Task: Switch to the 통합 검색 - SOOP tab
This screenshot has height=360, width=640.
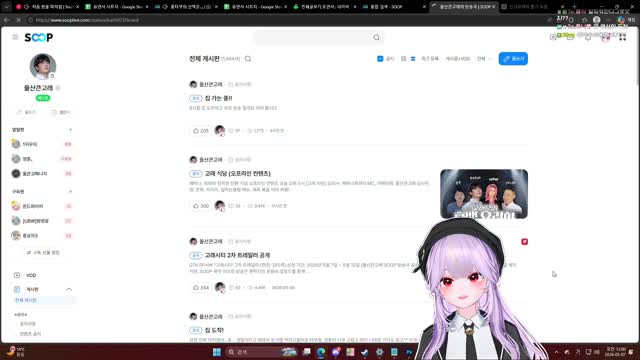Action: coord(394,7)
